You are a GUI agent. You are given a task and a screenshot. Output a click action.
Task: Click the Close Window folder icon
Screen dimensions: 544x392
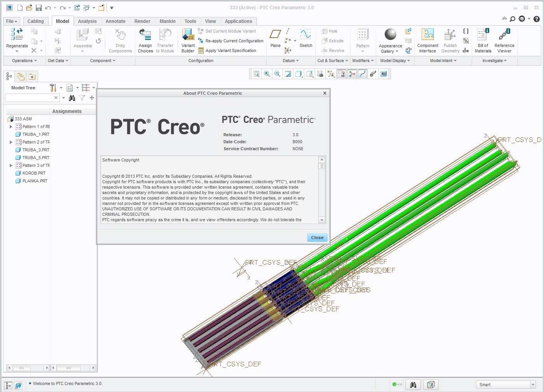[101, 8]
